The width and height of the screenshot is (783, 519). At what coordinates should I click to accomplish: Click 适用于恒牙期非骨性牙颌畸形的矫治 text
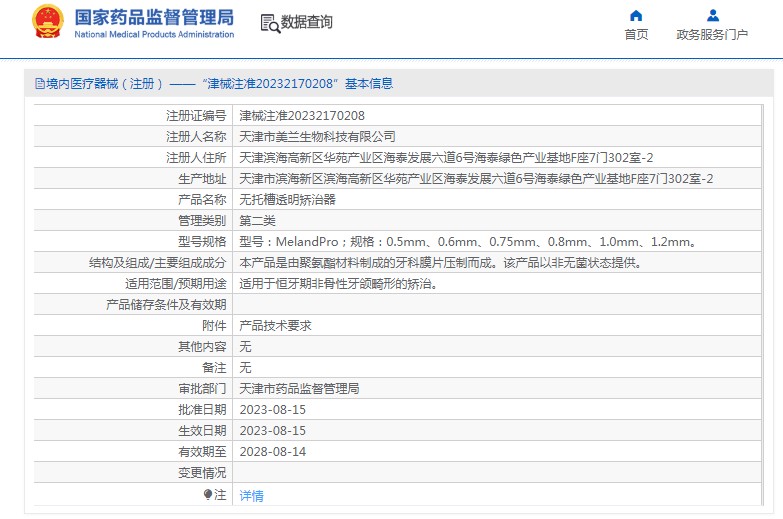click(x=339, y=284)
